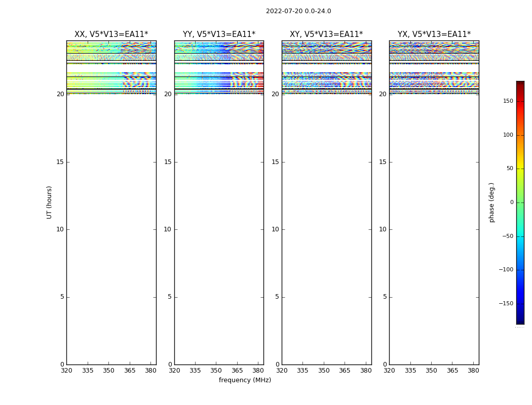Click the 'phase (deg.)' colorbar label
Viewport: 532px width, 405px height.
coord(491,202)
